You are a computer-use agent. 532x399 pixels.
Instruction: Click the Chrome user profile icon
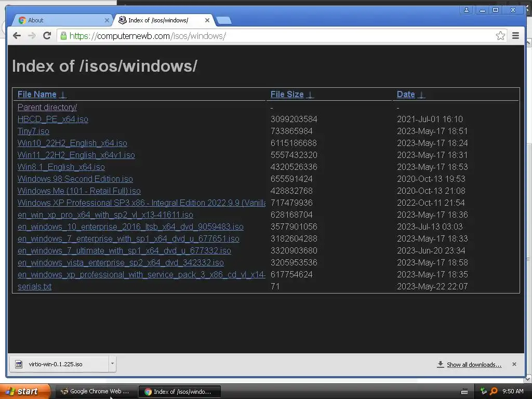(x=467, y=10)
